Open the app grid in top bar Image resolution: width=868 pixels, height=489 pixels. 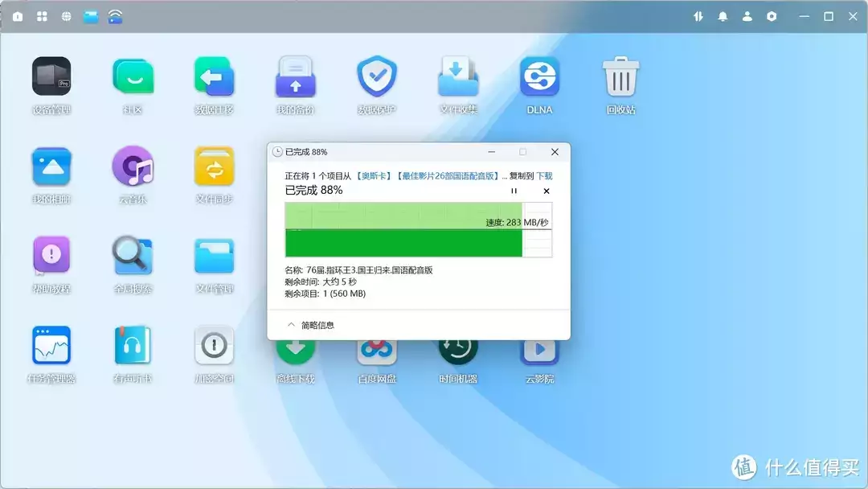pos(42,17)
